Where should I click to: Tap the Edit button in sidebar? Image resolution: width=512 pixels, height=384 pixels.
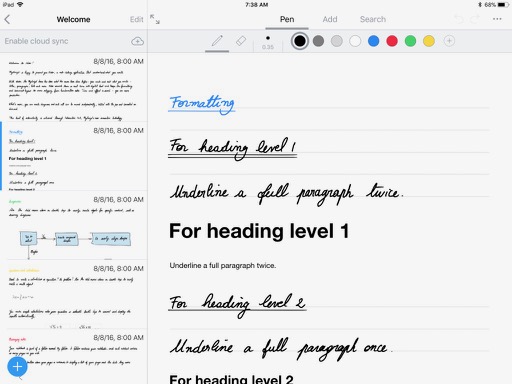click(x=136, y=19)
